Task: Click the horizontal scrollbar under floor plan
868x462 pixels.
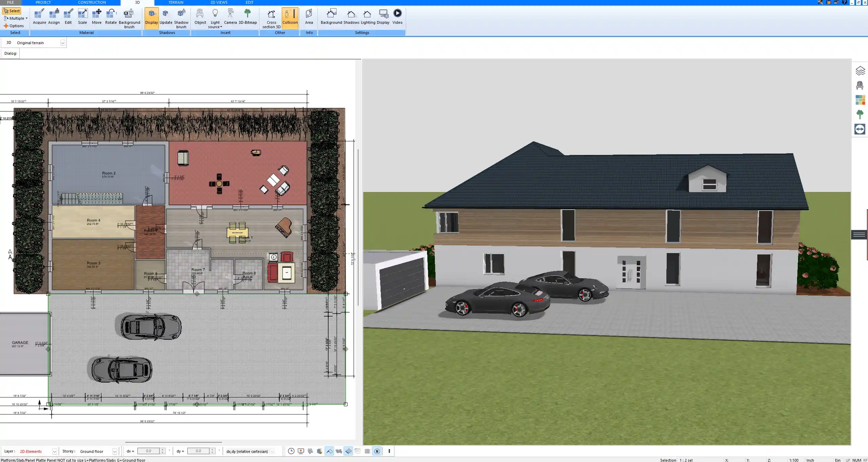Action: 173,442
